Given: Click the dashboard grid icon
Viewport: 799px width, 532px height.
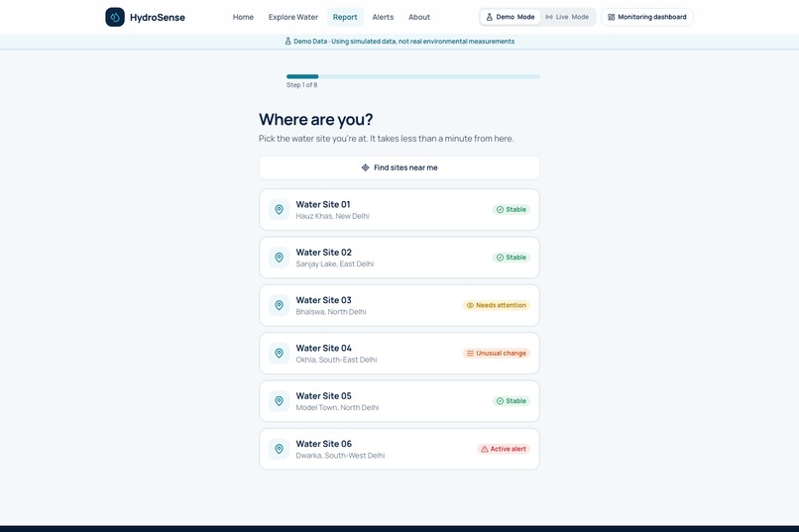Looking at the screenshot, I should click(612, 17).
